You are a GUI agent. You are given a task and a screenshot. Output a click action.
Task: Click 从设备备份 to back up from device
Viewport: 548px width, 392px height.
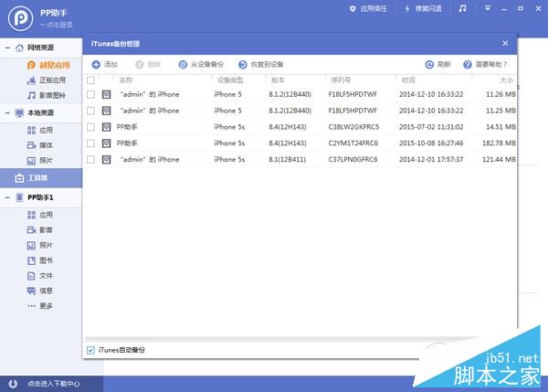click(201, 64)
